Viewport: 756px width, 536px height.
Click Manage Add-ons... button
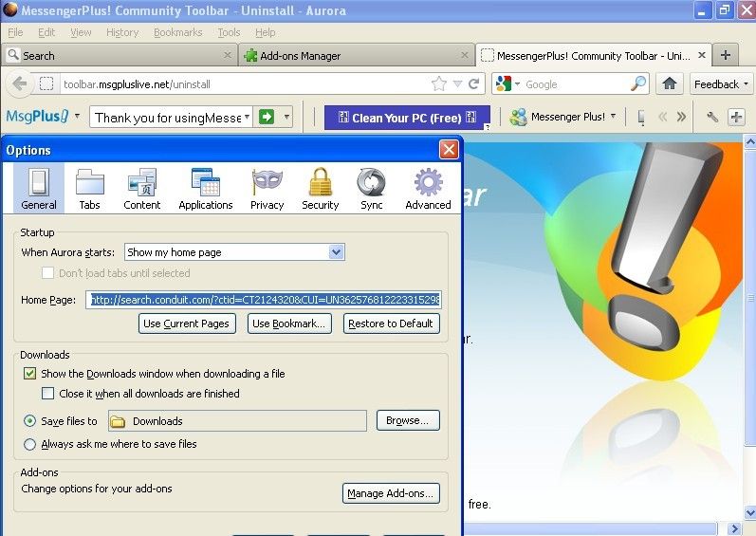(x=391, y=493)
